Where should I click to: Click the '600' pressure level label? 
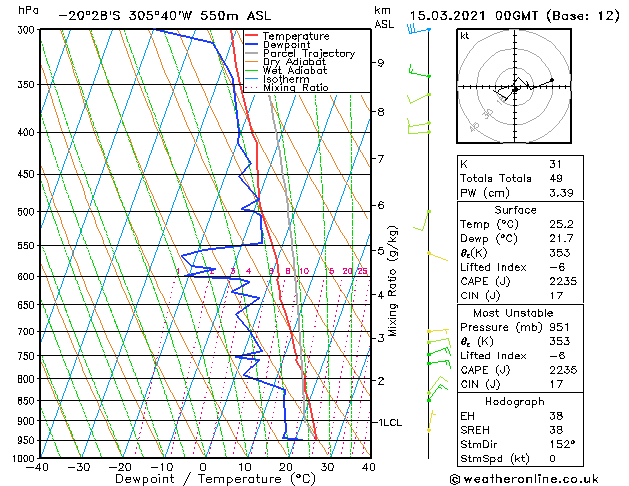(28, 277)
